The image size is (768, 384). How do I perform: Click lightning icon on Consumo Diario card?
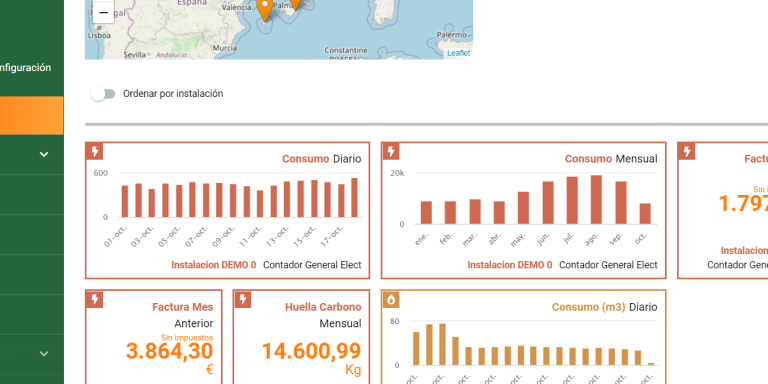(95, 152)
